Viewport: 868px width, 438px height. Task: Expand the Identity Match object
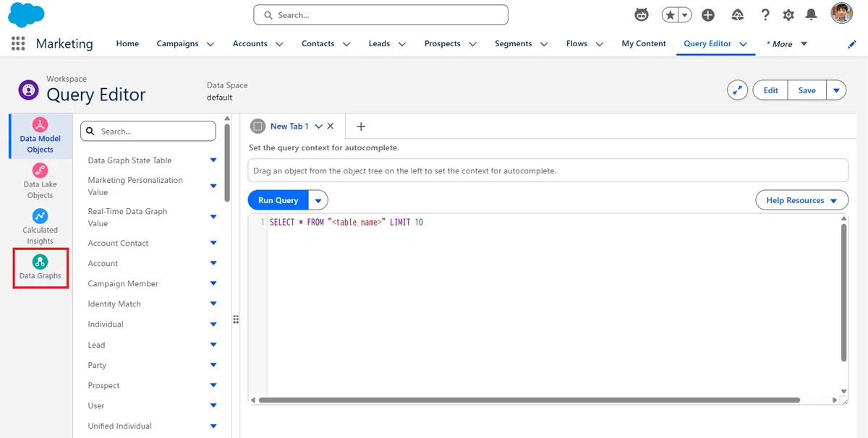[x=213, y=304]
